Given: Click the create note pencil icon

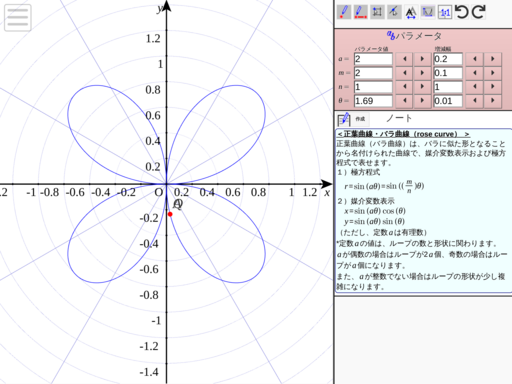Looking at the screenshot, I should [x=344, y=119].
